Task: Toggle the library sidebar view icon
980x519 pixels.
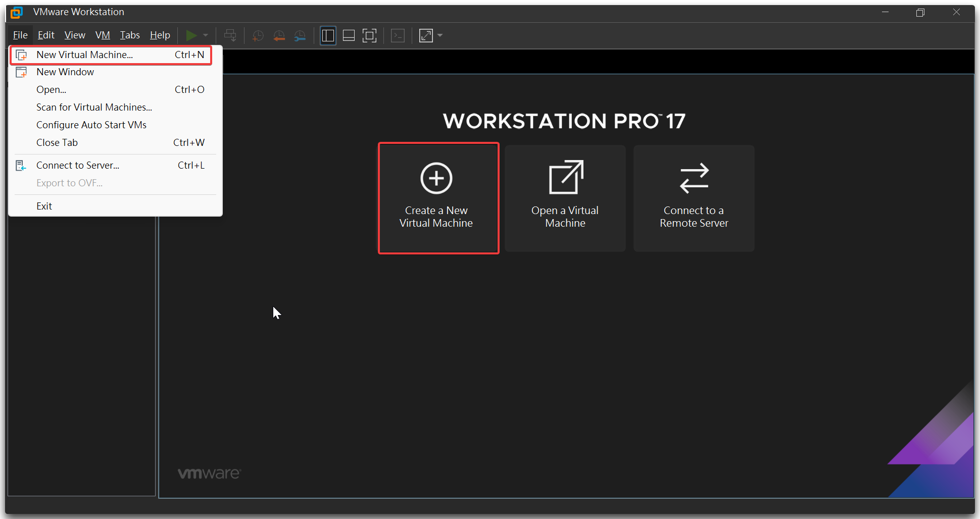Action: coord(328,35)
